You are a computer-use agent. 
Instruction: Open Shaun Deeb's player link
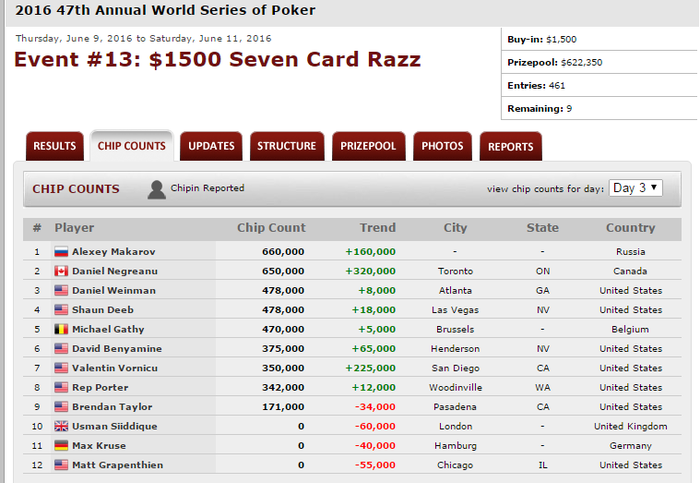(x=103, y=310)
